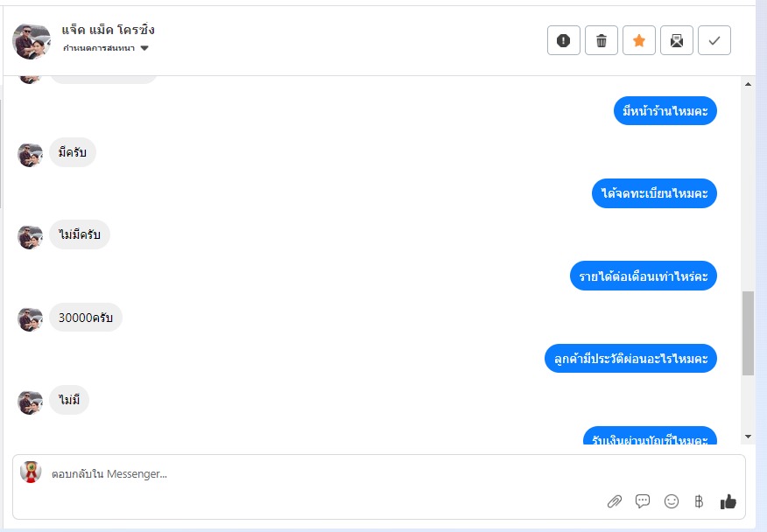767x532 pixels.
Task: Click the Baht payment request icon
Action: [699, 501]
